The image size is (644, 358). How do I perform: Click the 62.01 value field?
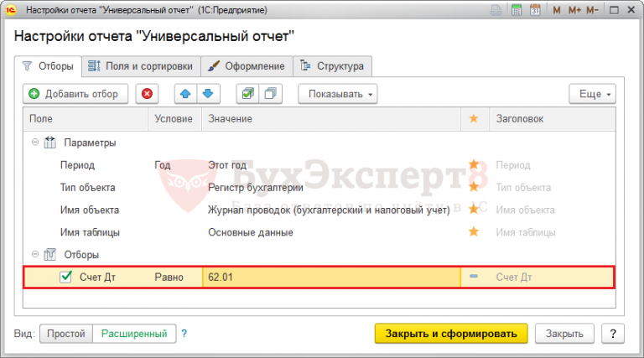[331, 278]
